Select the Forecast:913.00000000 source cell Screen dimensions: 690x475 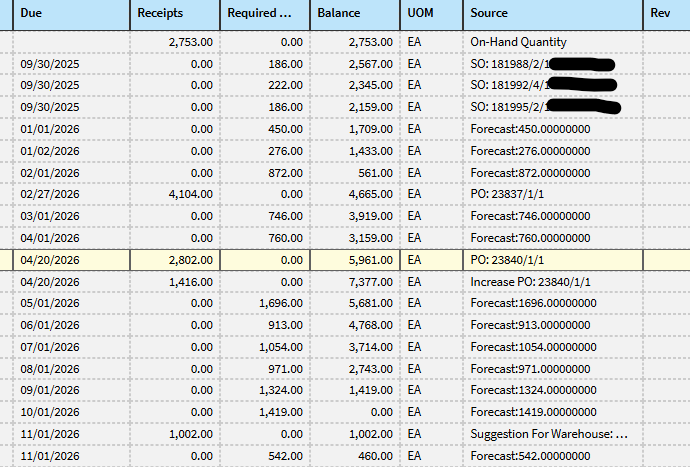[x=553, y=325]
